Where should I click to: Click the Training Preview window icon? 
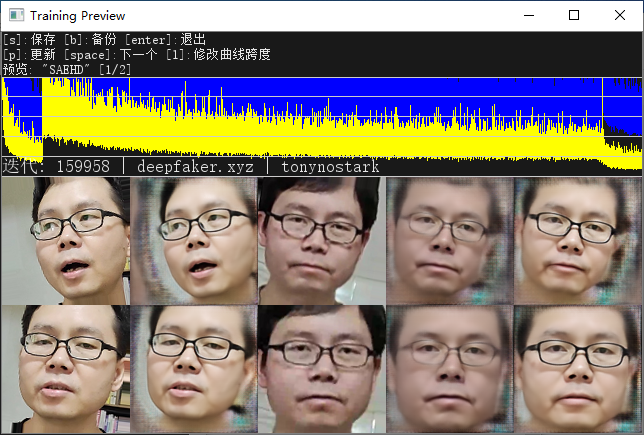point(16,15)
